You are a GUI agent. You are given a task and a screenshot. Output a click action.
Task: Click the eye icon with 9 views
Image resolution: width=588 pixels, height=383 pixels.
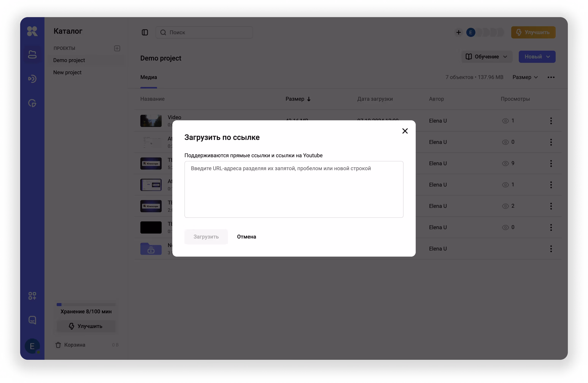click(x=505, y=164)
